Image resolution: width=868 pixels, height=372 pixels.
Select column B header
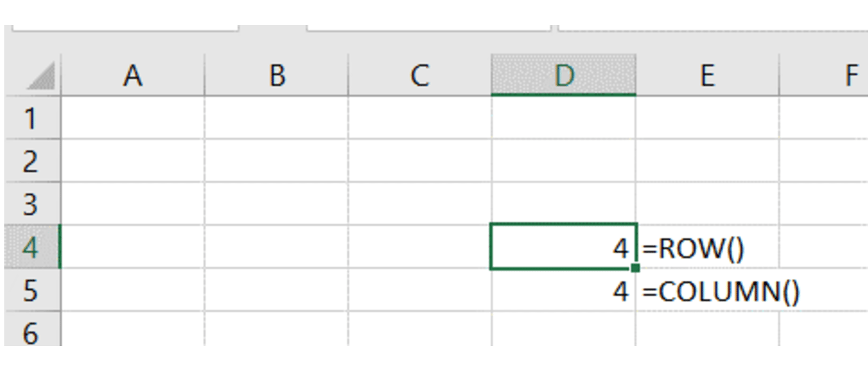(x=277, y=75)
